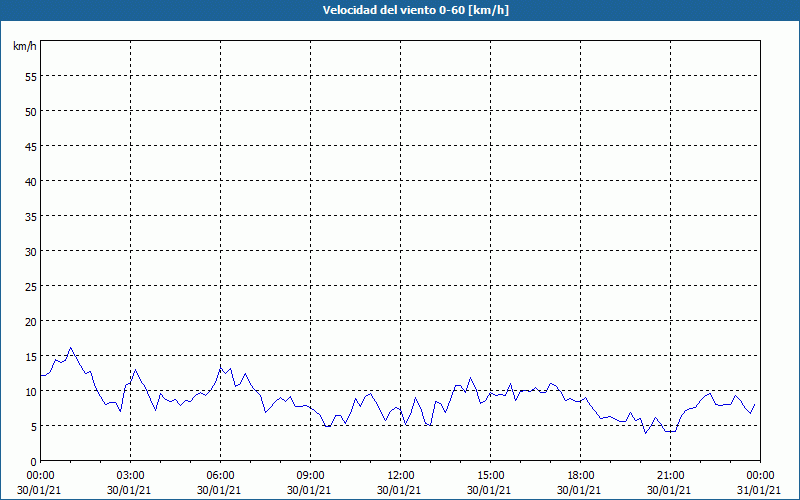Select the 20 value on the y-axis
800x500 pixels.
30,321
